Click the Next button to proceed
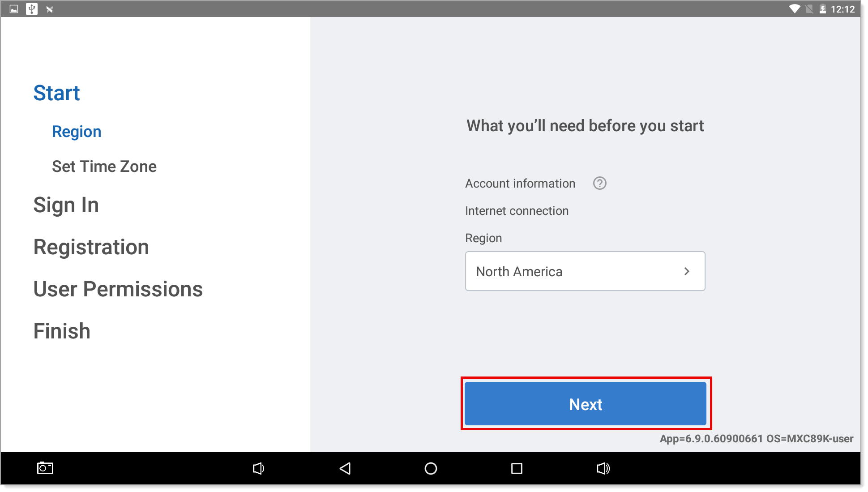 click(586, 404)
